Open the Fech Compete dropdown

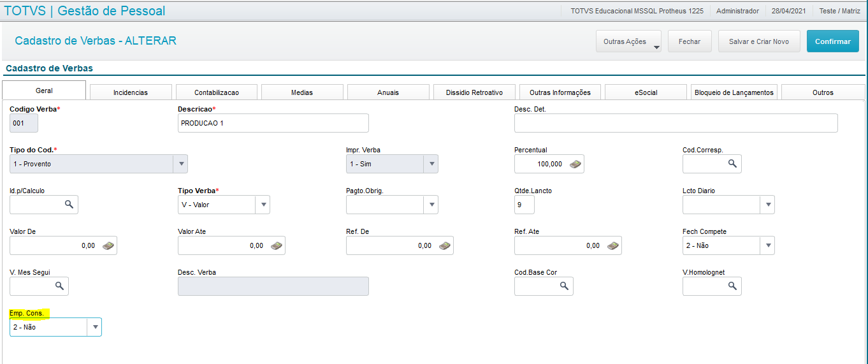click(x=767, y=245)
